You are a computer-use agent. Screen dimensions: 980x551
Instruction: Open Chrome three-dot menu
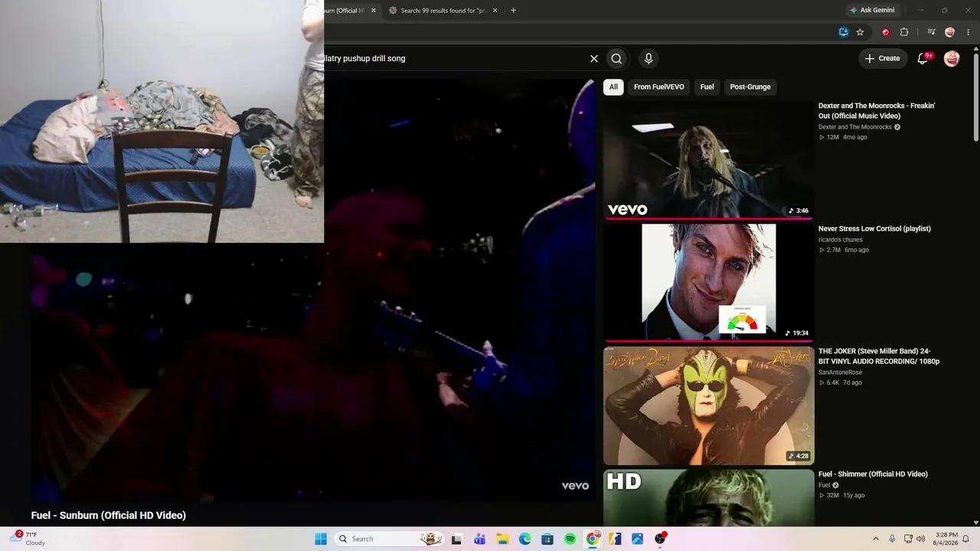pos(969,32)
